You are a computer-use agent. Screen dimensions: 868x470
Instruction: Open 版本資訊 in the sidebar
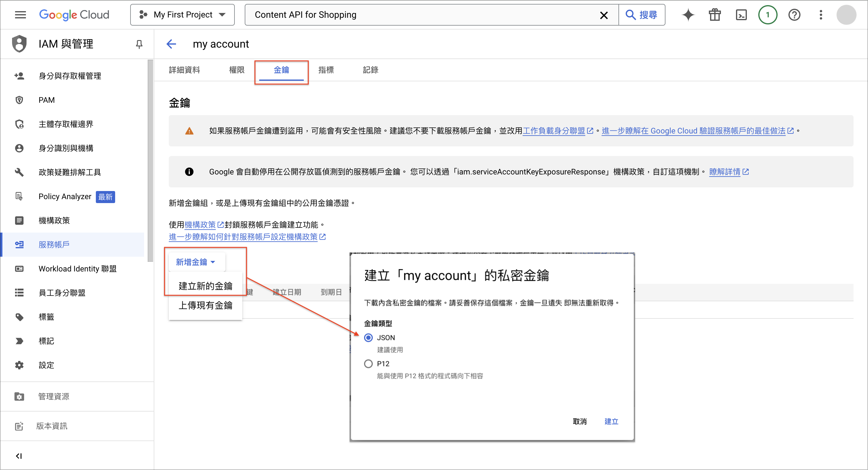coord(77,426)
